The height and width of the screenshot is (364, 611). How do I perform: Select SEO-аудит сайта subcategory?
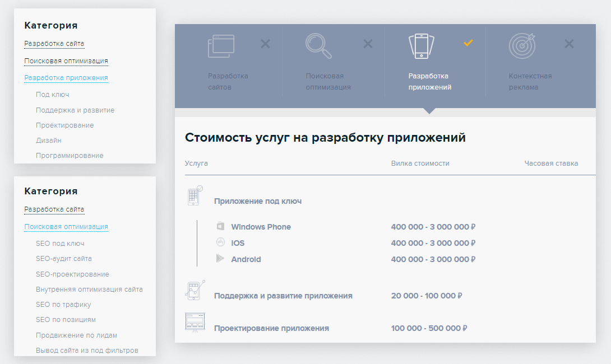(63, 259)
